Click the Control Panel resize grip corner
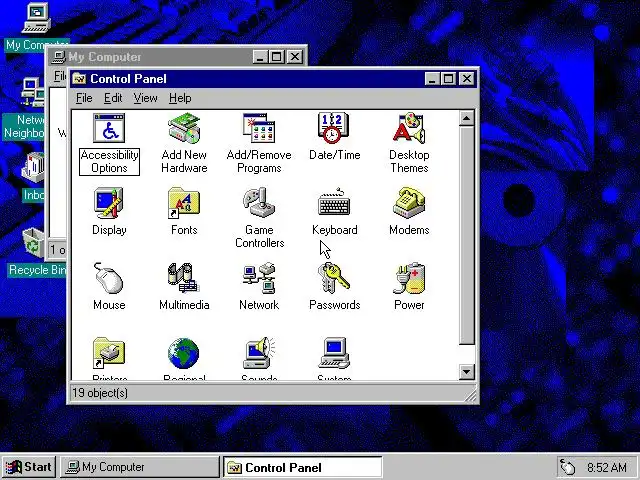This screenshot has height=480, width=640. pyautogui.click(x=471, y=395)
